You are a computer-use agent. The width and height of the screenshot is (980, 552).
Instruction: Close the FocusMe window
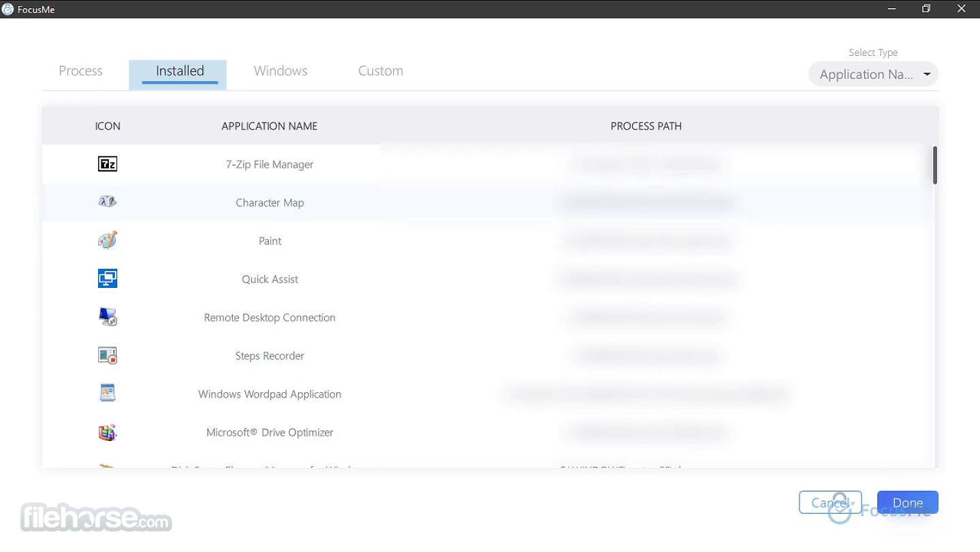coord(961,9)
